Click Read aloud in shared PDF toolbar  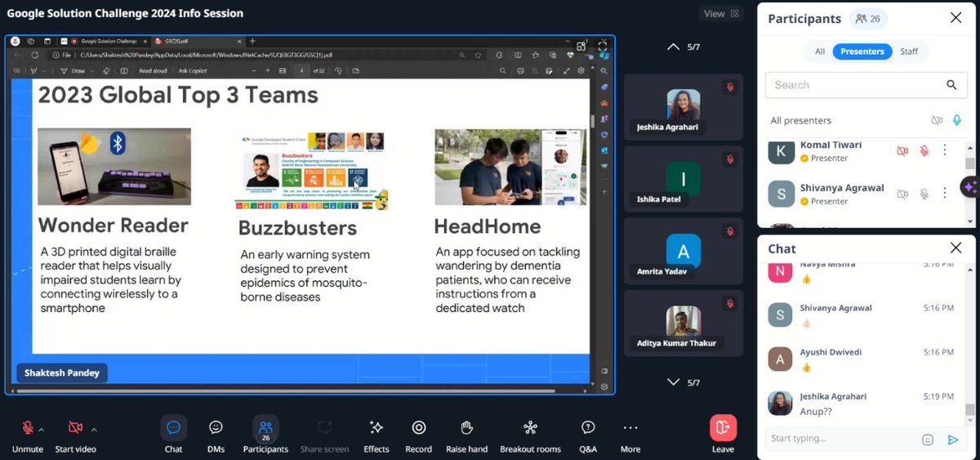[x=153, y=71]
